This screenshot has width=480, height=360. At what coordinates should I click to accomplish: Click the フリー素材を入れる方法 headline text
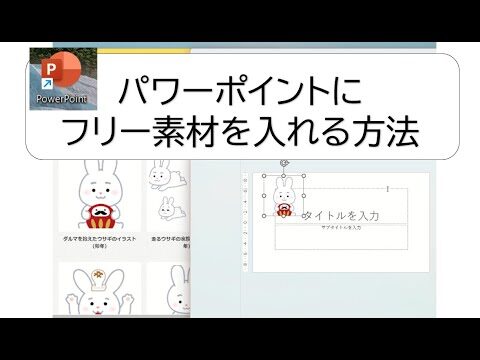tap(239, 132)
